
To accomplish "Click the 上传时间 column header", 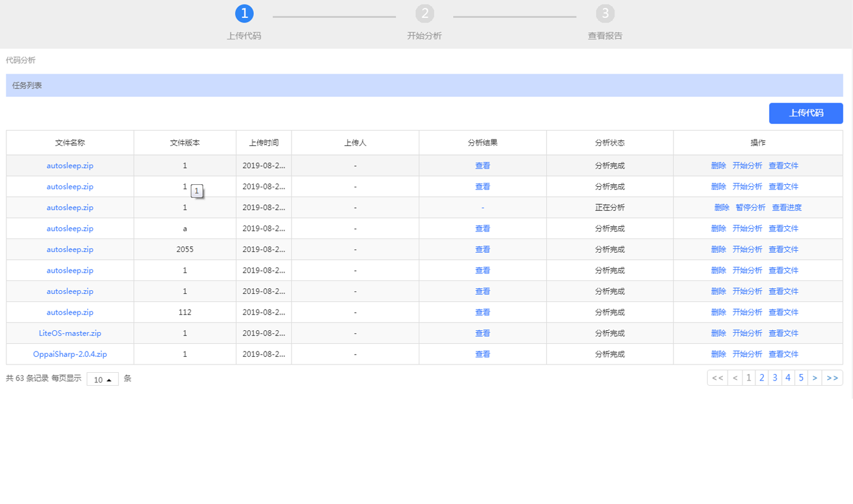I will point(264,143).
